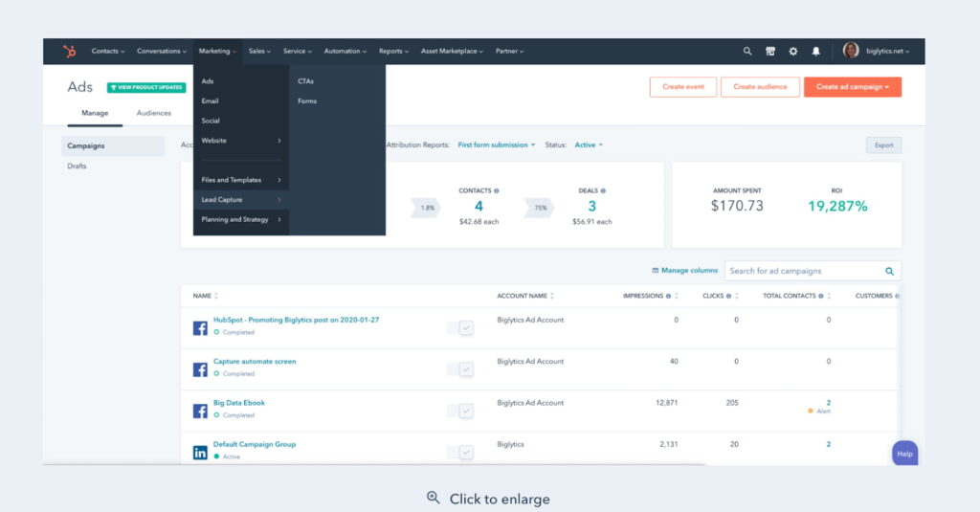The height and width of the screenshot is (512, 980).
Task: Toggle the Default Campaign Group switch
Action: [x=460, y=453]
